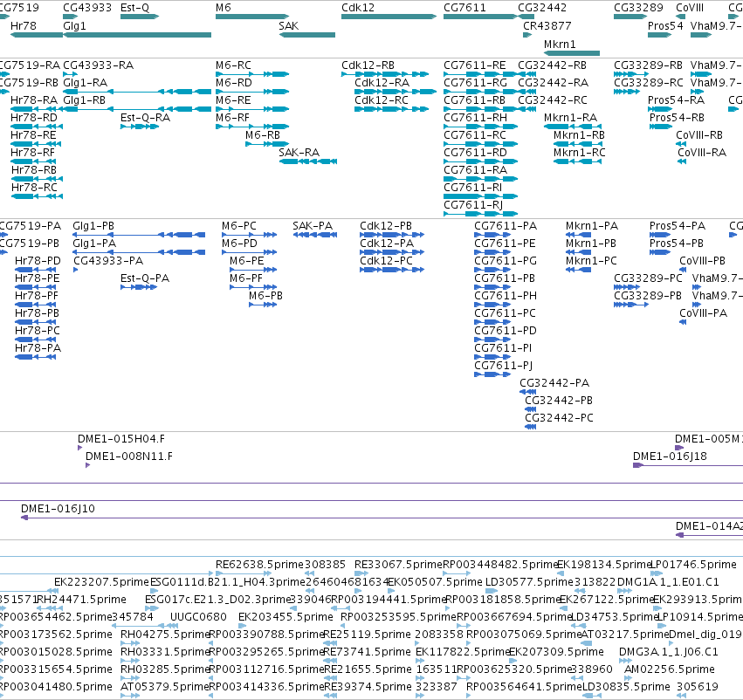Click protein CG33289-PC label
Screen dimensions: 743x700
(x=648, y=278)
